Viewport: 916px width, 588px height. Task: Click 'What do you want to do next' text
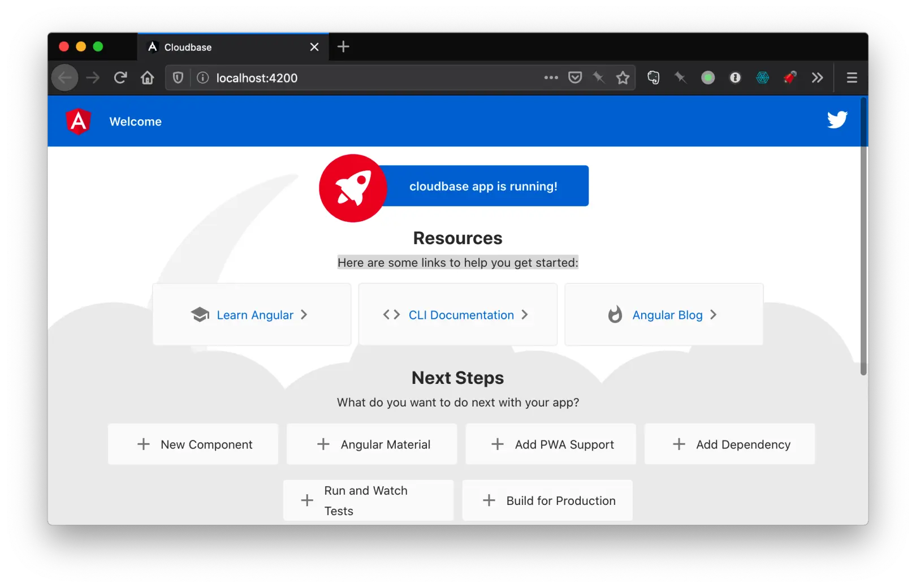click(x=458, y=403)
